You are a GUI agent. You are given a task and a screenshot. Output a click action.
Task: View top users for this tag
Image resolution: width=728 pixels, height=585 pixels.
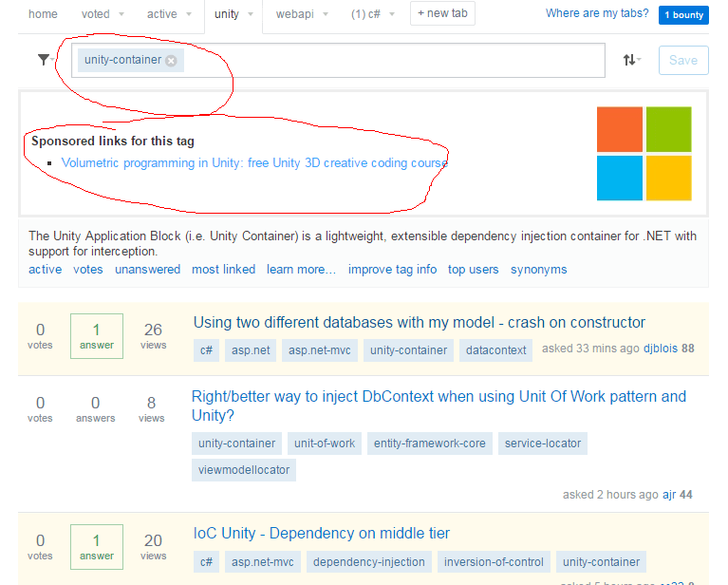point(473,270)
